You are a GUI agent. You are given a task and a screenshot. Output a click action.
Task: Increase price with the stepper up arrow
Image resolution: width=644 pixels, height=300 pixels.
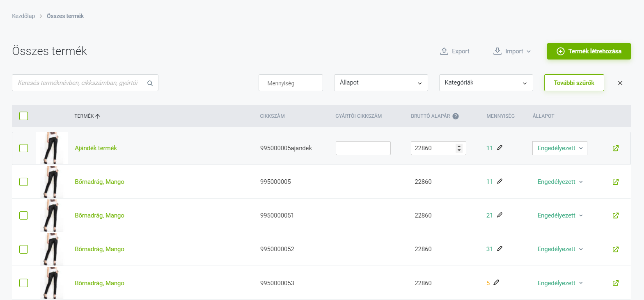[x=459, y=146]
